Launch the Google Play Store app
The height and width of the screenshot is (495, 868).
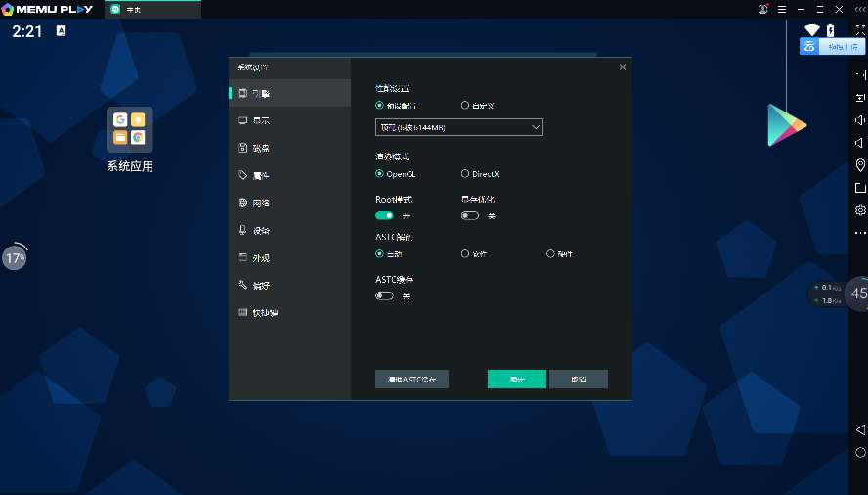pyautogui.click(x=787, y=125)
